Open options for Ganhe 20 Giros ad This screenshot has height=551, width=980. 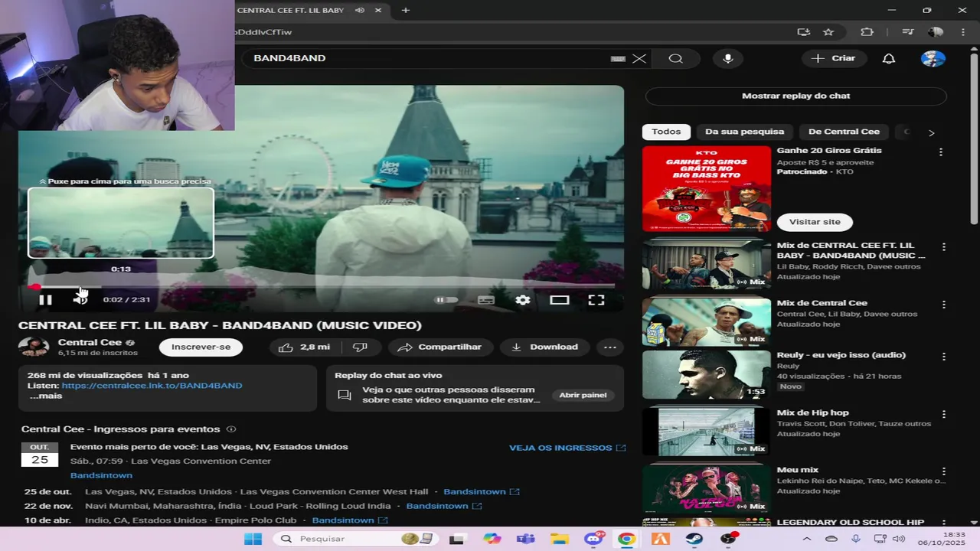[941, 152]
